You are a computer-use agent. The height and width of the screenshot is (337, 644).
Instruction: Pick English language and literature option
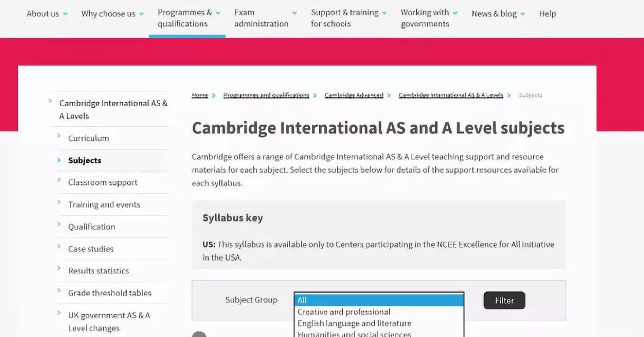(354, 323)
